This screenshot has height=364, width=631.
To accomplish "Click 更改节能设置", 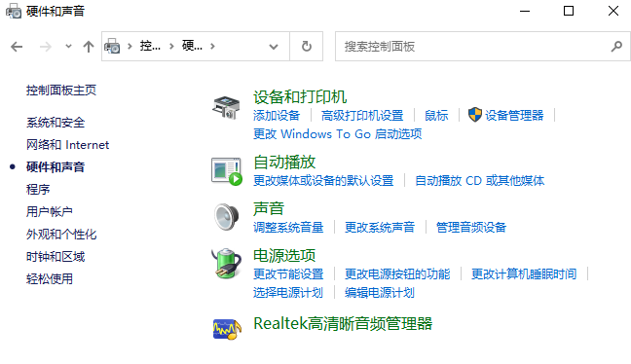I will (x=288, y=273).
